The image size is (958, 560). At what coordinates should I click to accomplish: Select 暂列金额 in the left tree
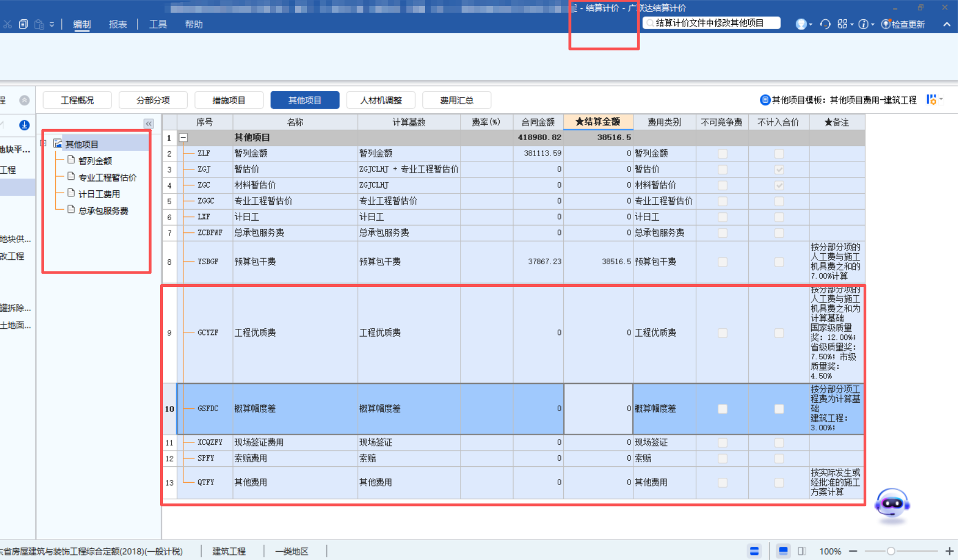tap(94, 161)
